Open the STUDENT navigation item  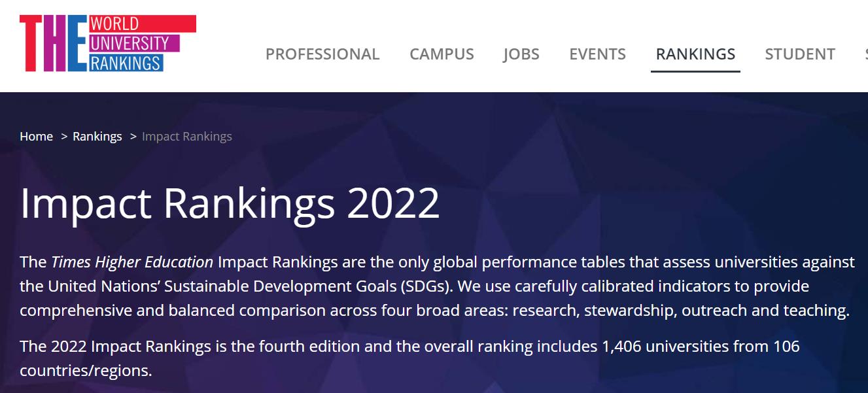tap(800, 54)
